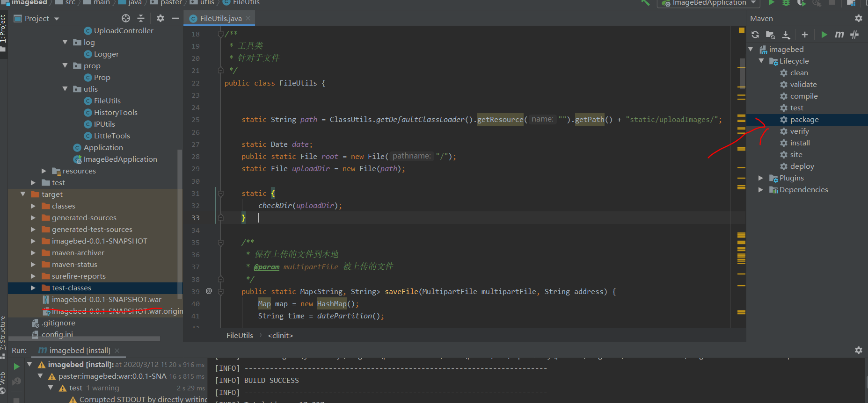868x403 pixels.
Task: Click the override gutter marker at line 39
Action: tap(209, 291)
